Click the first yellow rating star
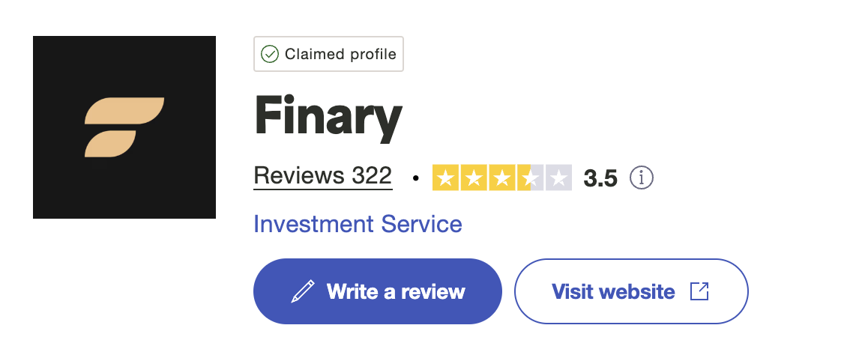Image resolution: width=868 pixels, height=358 pixels. (x=446, y=178)
